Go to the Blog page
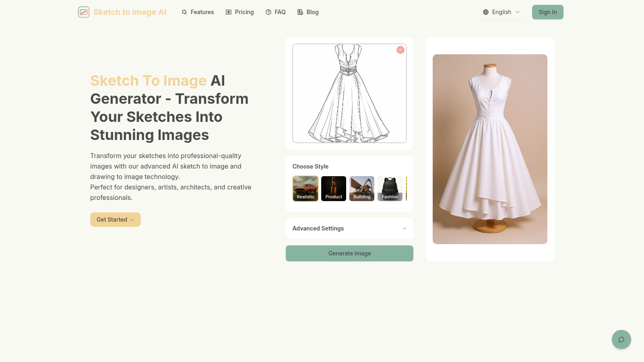 pos(312,12)
